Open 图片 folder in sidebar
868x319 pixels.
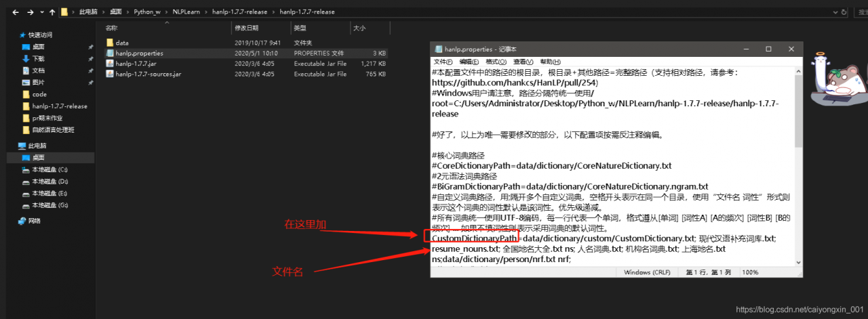click(38, 82)
